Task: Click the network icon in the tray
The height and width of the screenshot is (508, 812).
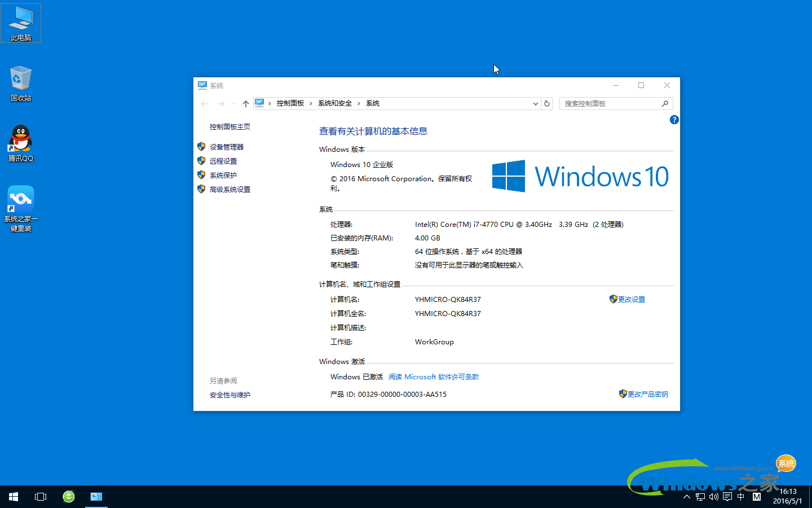Action: 700,496
